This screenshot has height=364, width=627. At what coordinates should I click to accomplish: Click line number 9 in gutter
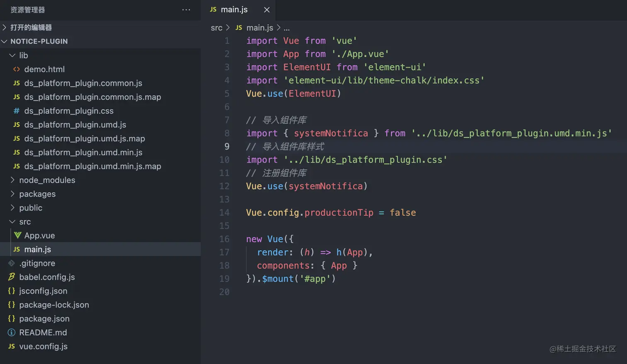pyautogui.click(x=227, y=146)
